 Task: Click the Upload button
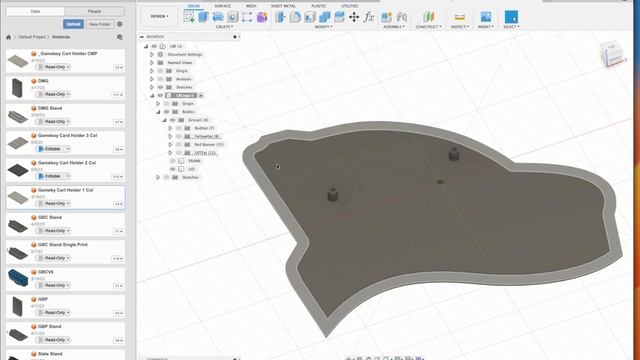pos(73,24)
